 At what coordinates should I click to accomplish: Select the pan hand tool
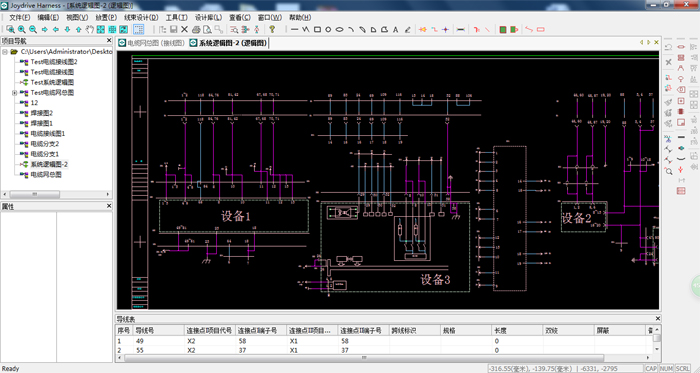pyautogui.click(x=90, y=29)
